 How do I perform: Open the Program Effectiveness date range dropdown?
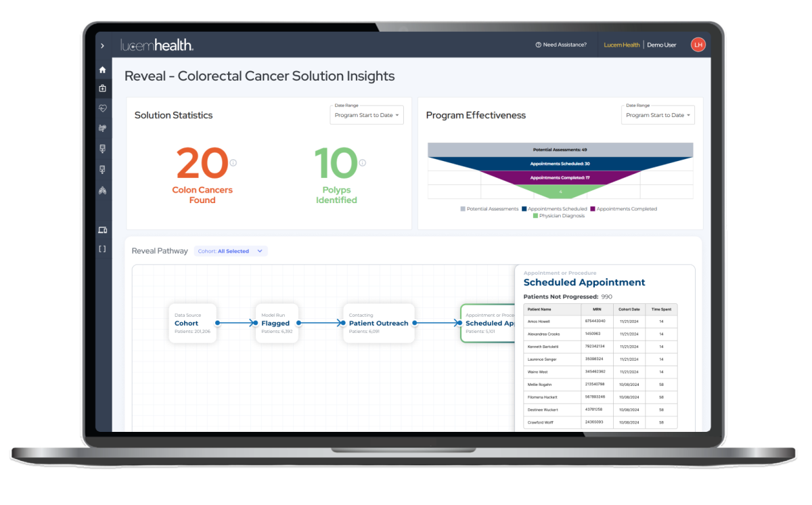point(657,115)
